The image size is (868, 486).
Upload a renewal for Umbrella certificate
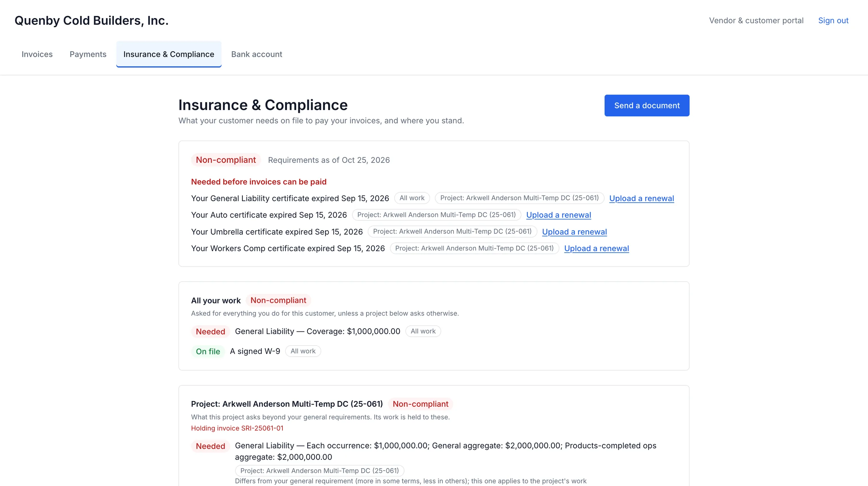574,232
